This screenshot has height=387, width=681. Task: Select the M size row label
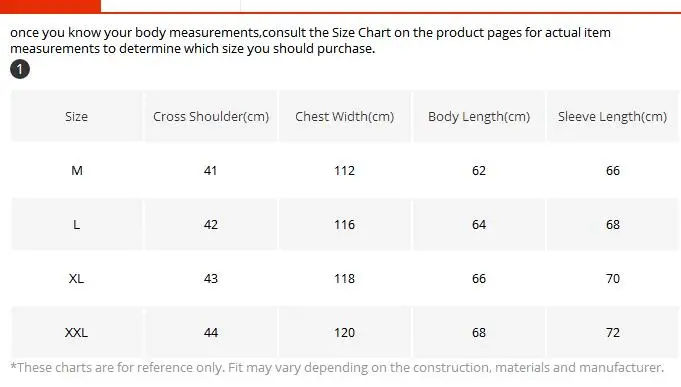[77, 170]
